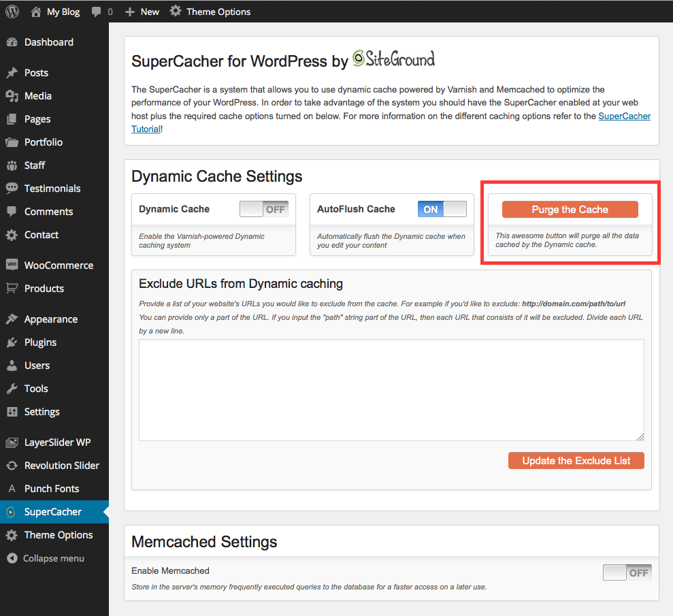
Task: Click the home icon beside My Blog
Action: click(36, 12)
